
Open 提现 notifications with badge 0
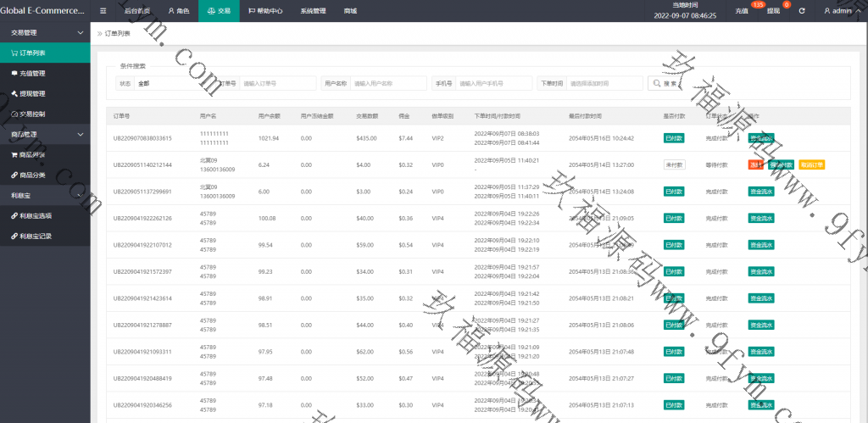click(776, 11)
